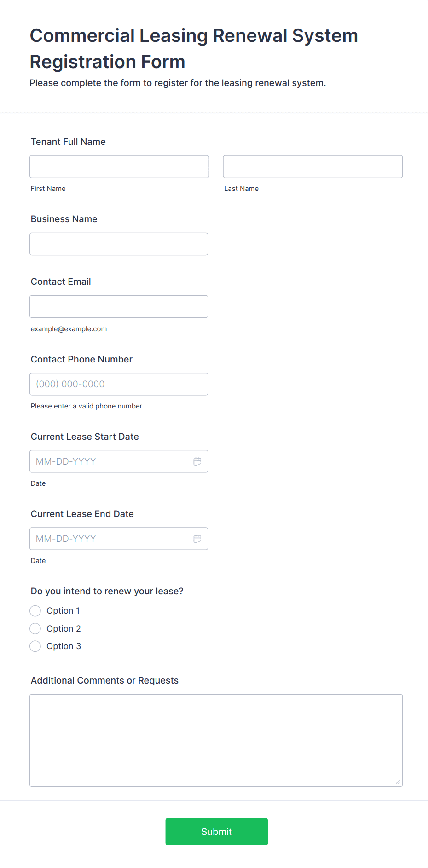Click the Contact Email input
This screenshot has height=868, width=428.
tap(119, 306)
